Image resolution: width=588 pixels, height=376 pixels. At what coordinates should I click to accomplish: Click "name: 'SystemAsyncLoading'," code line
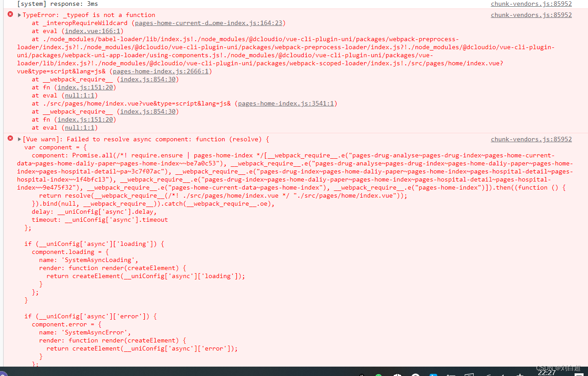pos(89,260)
